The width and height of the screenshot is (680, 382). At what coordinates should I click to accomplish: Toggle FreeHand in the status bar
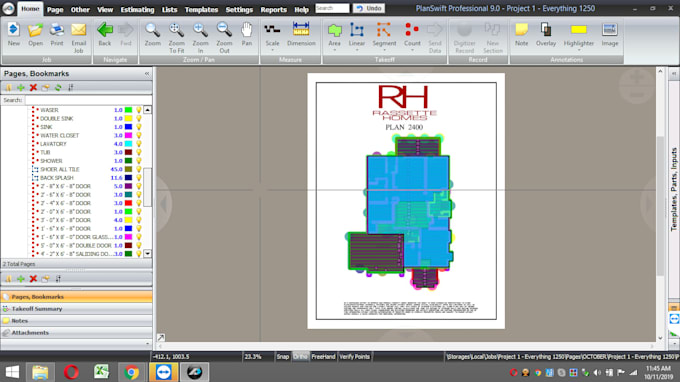point(323,356)
